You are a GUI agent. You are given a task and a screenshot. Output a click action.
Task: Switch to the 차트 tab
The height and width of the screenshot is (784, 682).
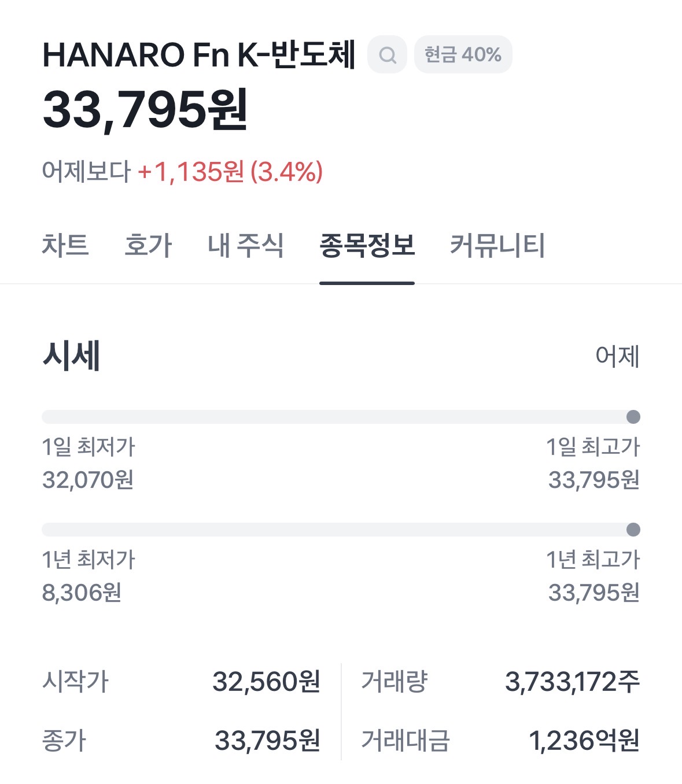65,245
